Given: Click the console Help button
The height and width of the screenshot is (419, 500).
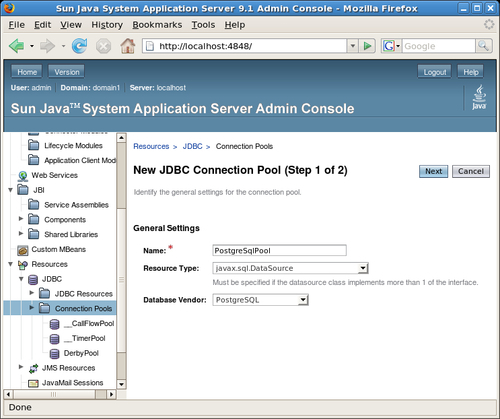Looking at the screenshot, I should pyautogui.click(x=471, y=72).
